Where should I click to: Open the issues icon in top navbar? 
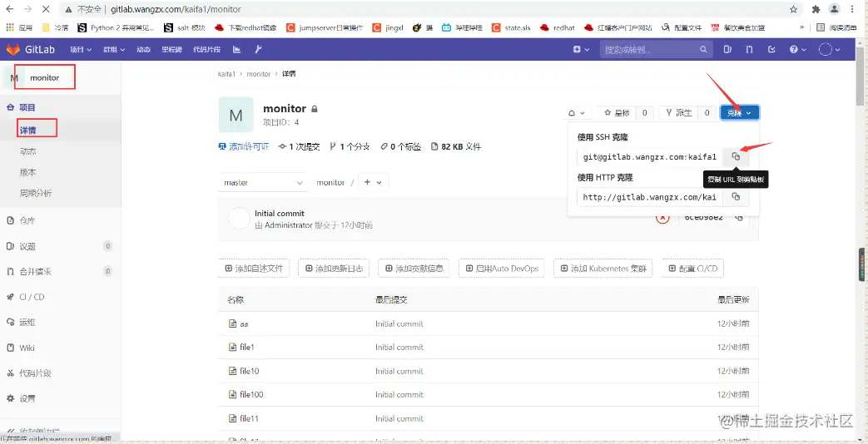[727, 49]
